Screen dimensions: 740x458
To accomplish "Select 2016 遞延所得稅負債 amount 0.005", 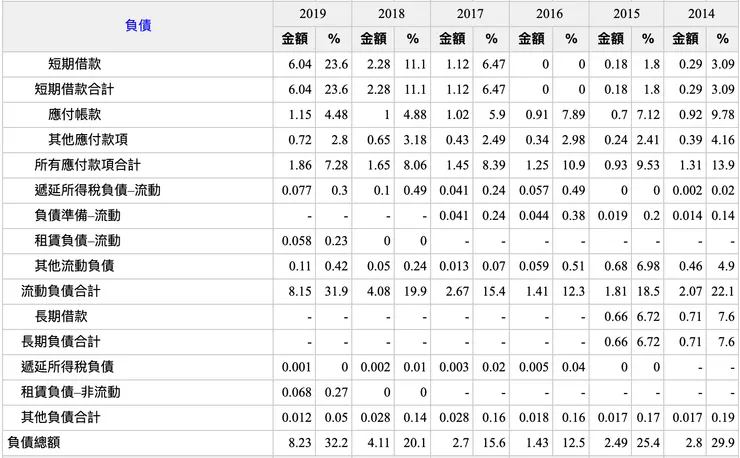I will (x=534, y=367).
